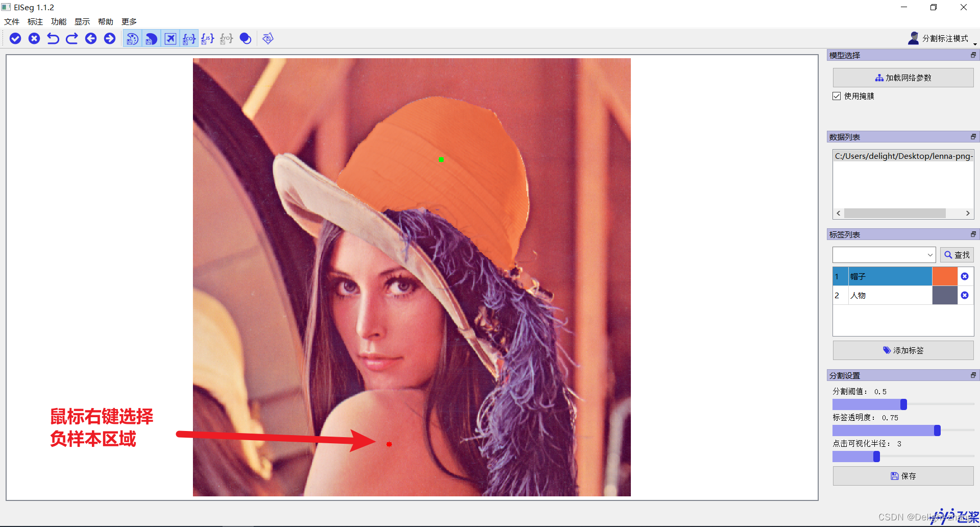Screen dimensions: 980x527
Task: Float the 数据列表 panel
Action: point(973,137)
